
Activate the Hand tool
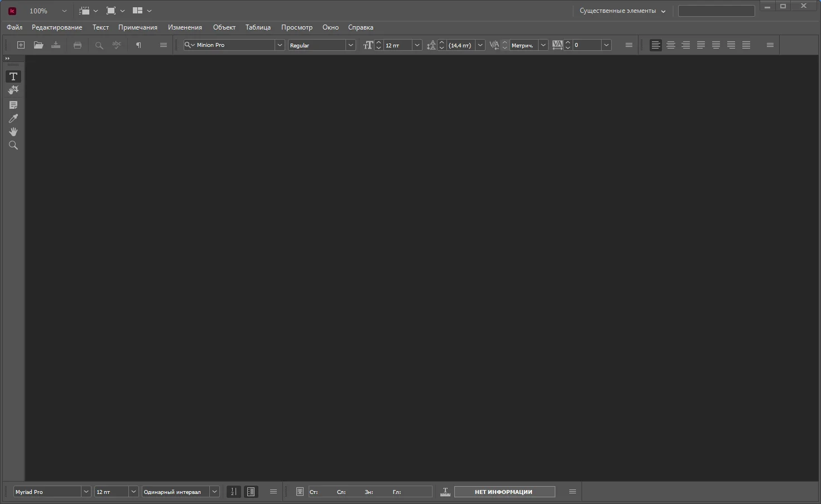(x=13, y=132)
